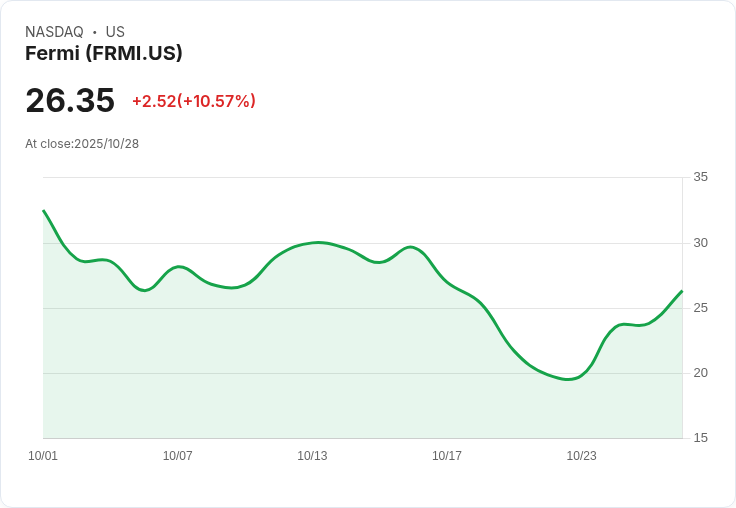
Task: Click the NASDAQ exchange label
Action: pyautogui.click(x=54, y=32)
